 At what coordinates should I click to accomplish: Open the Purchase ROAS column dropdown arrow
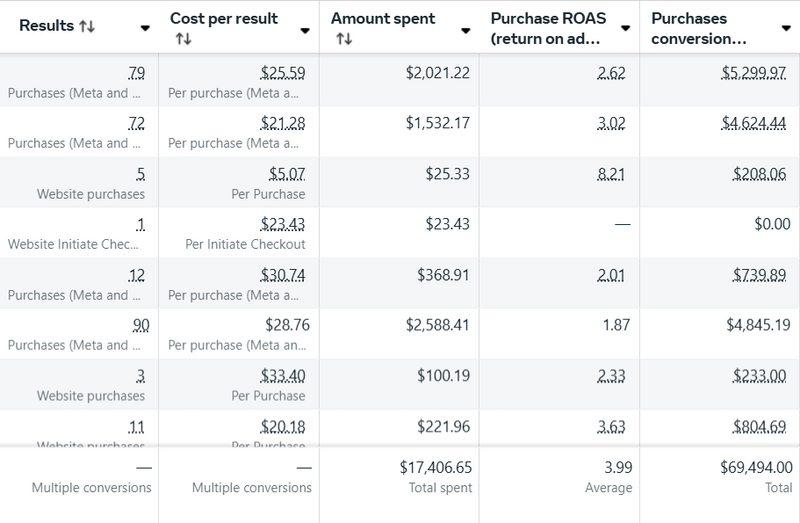625,29
